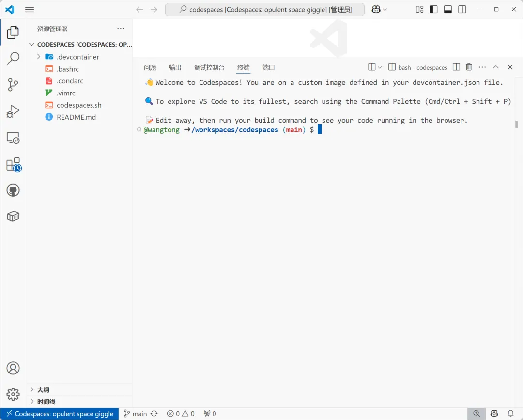523x420 pixels.
Task: Split the terminal
Action: click(x=456, y=67)
